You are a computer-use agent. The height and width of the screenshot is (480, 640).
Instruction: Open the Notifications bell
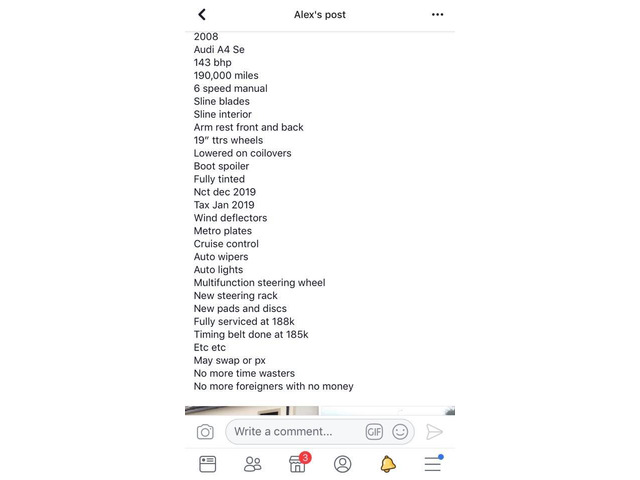pyautogui.click(x=387, y=464)
